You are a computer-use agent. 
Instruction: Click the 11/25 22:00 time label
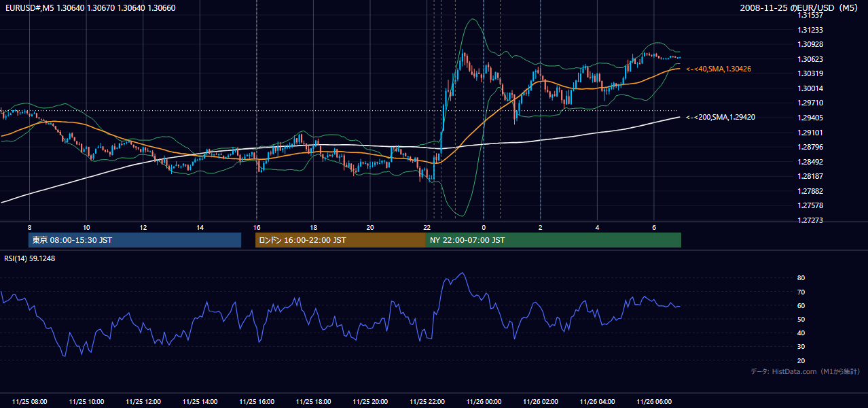click(427, 402)
